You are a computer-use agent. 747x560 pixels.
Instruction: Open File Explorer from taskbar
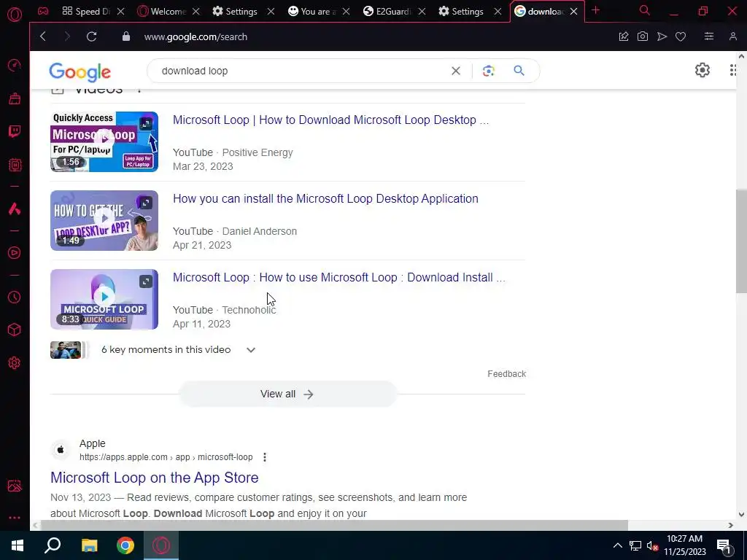point(89,545)
